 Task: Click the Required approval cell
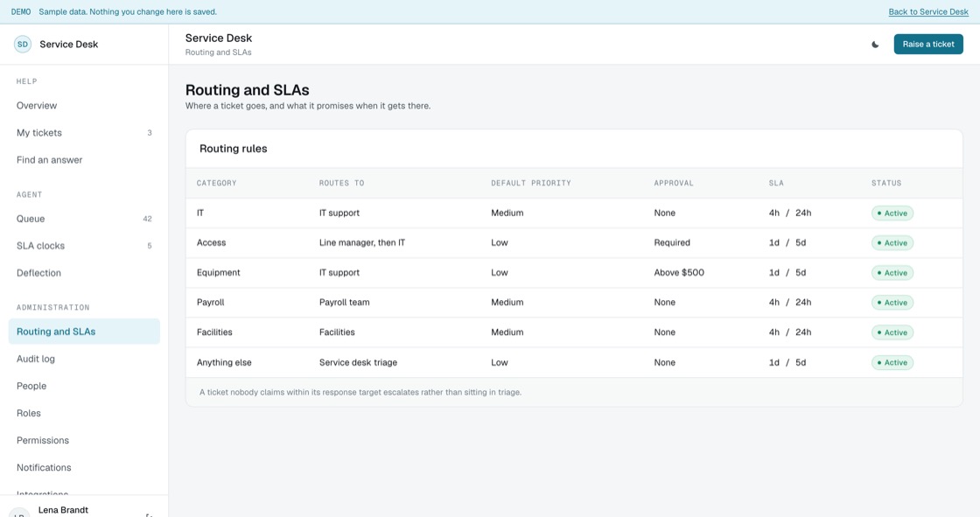click(672, 242)
